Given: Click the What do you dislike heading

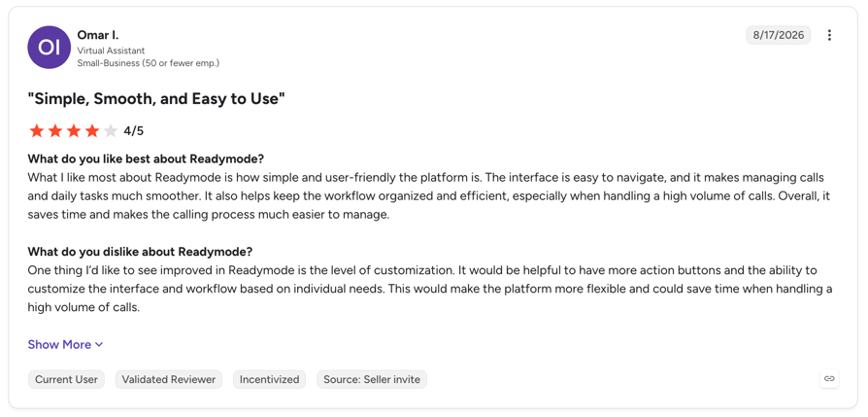Looking at the screenshot, I should click(x=140, y=251).
